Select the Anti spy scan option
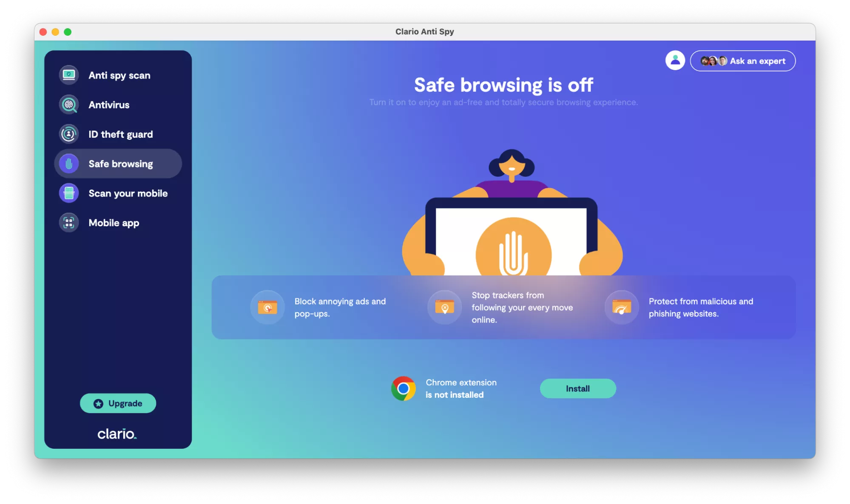The height and width of the screenshot is (504, 850). point(118,74)
